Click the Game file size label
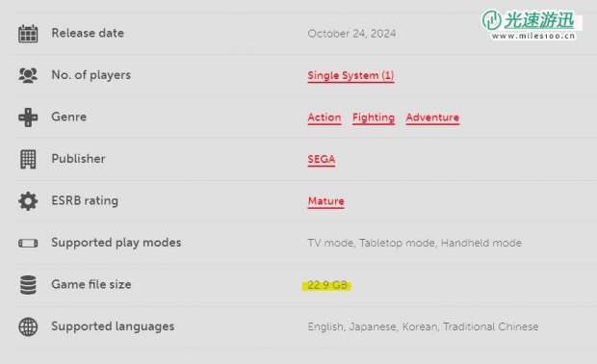The image size is (597, 364). tap(91, 284)
